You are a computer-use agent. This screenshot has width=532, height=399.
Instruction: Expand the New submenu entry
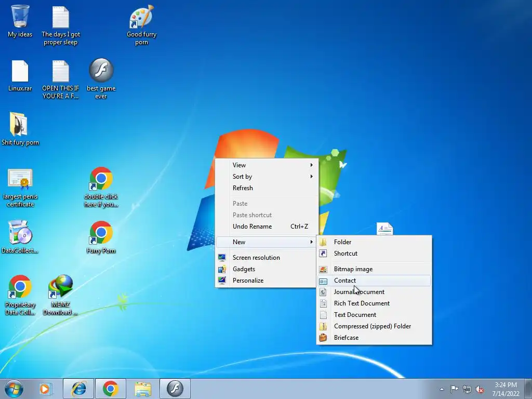click(x=267, y=242)
